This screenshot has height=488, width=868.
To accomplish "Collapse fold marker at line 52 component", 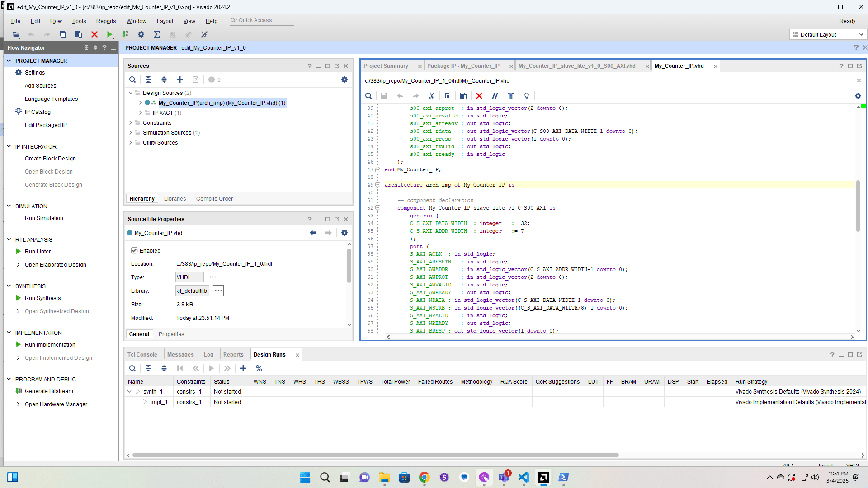I will click(x=377, y=208).
